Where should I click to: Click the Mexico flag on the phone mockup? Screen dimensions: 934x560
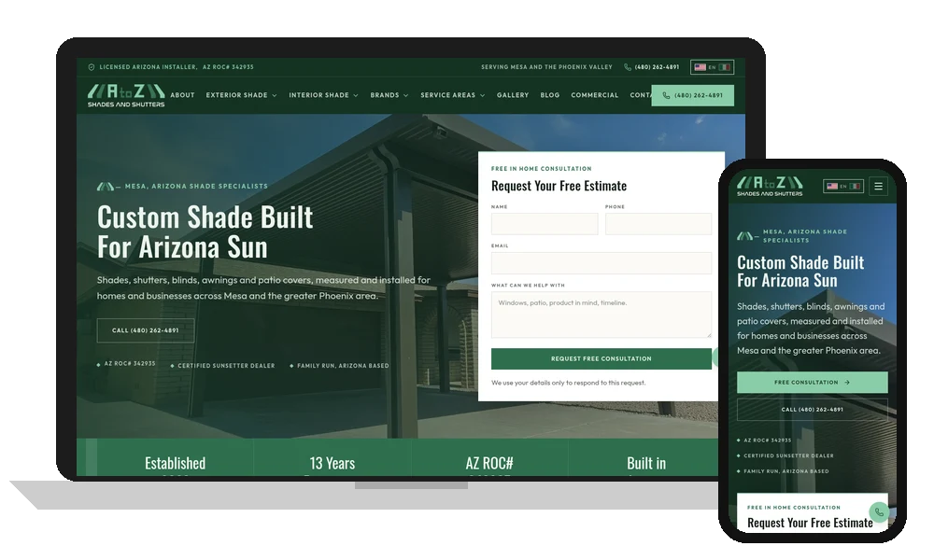[855, 187]
